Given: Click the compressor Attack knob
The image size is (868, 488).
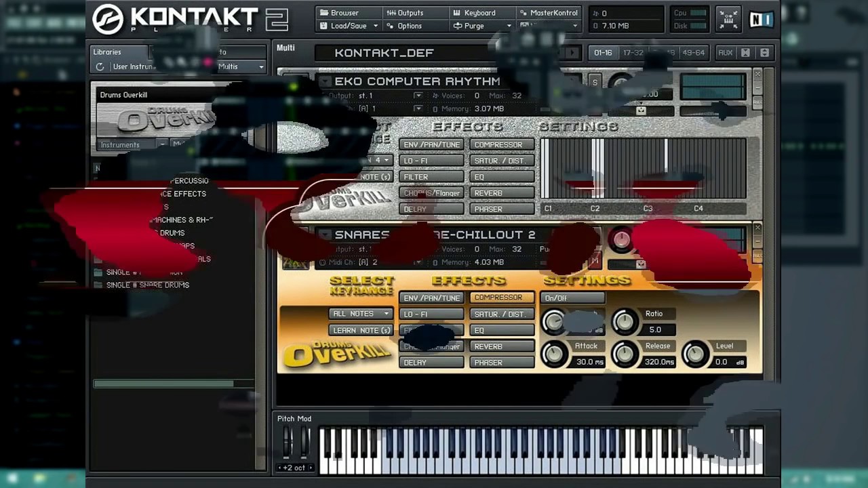Looking at the screenshot, I should [x=555, y=354].
